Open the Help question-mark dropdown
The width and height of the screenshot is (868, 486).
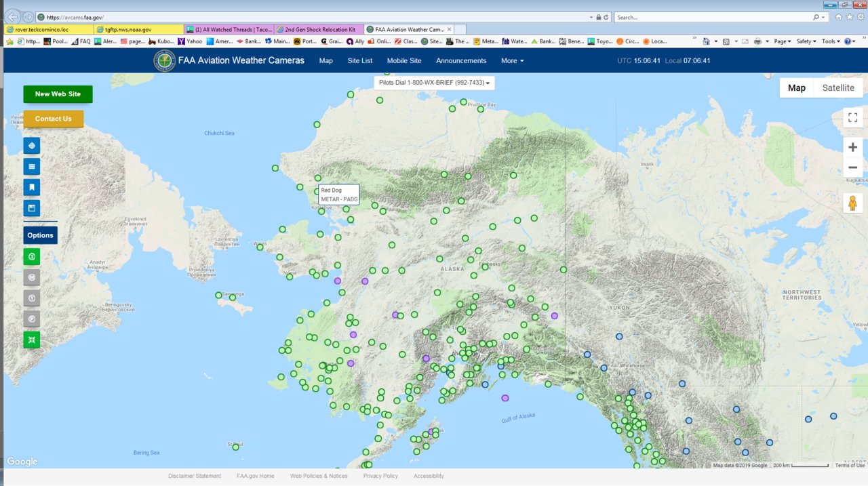tap(850, 41)
